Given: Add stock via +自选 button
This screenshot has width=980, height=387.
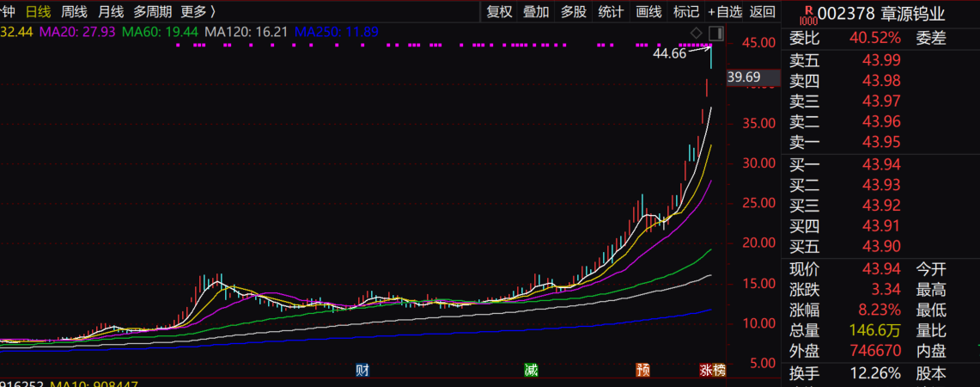Looking at the screenshot, I should (x=724, y=11).
